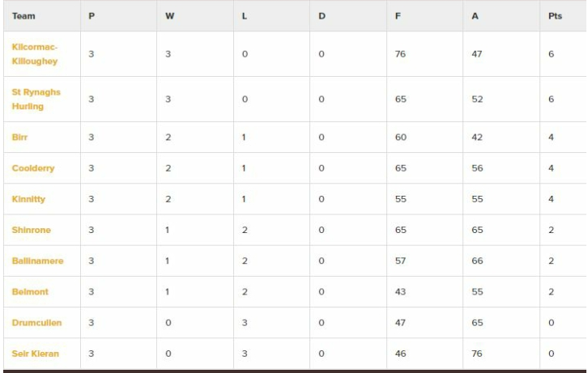This screenshot has width=588, height=373.
Task: Click the D column header
Action: point(322,16)
